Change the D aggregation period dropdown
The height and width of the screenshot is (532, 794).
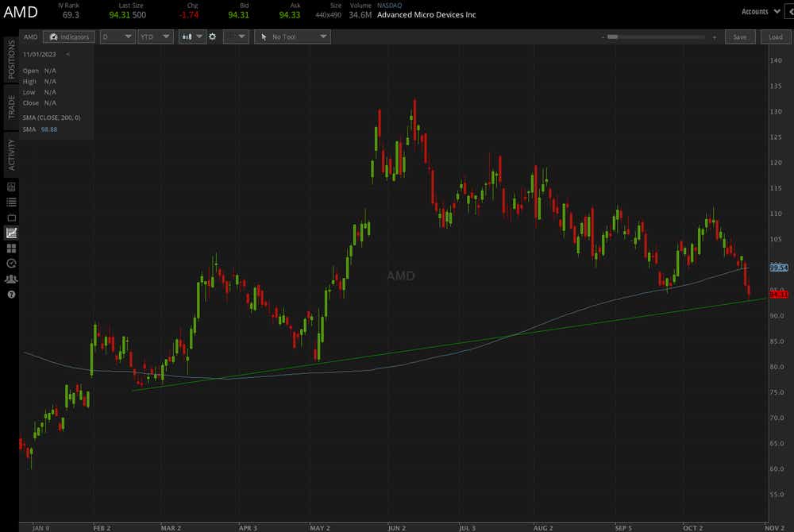point(118,37)
